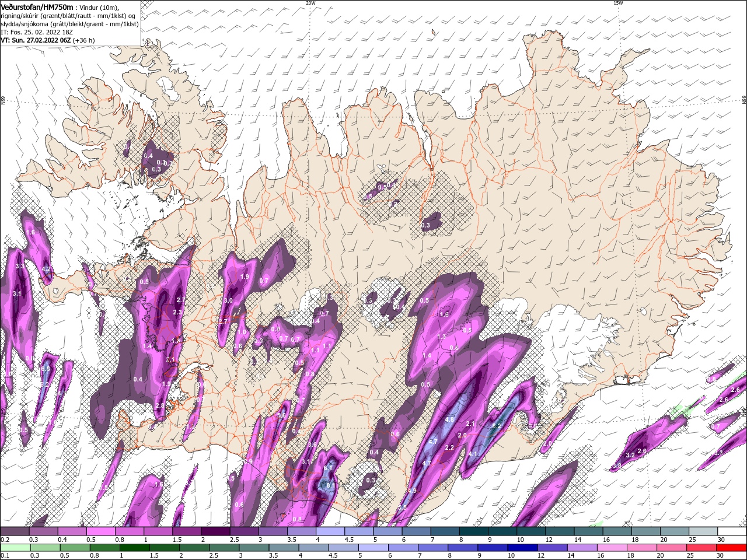Click the 8.2 precipitation value on the map
Image resolution: width=747 pixels, height=560 pixels.
coord(497,426)
